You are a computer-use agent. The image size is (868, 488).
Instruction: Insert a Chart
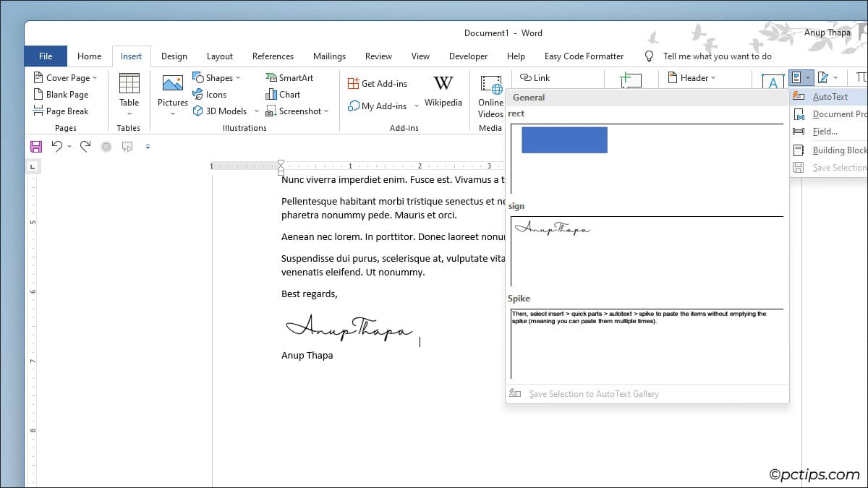(283, 94)
